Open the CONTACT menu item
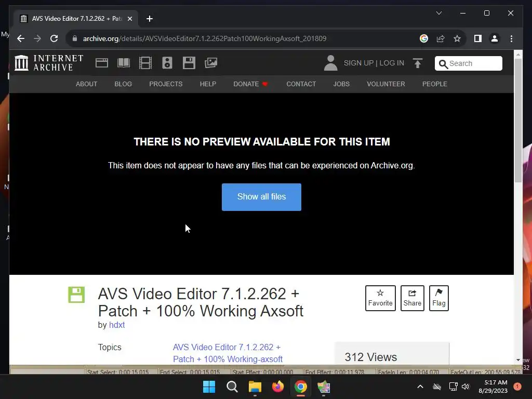 301,84
